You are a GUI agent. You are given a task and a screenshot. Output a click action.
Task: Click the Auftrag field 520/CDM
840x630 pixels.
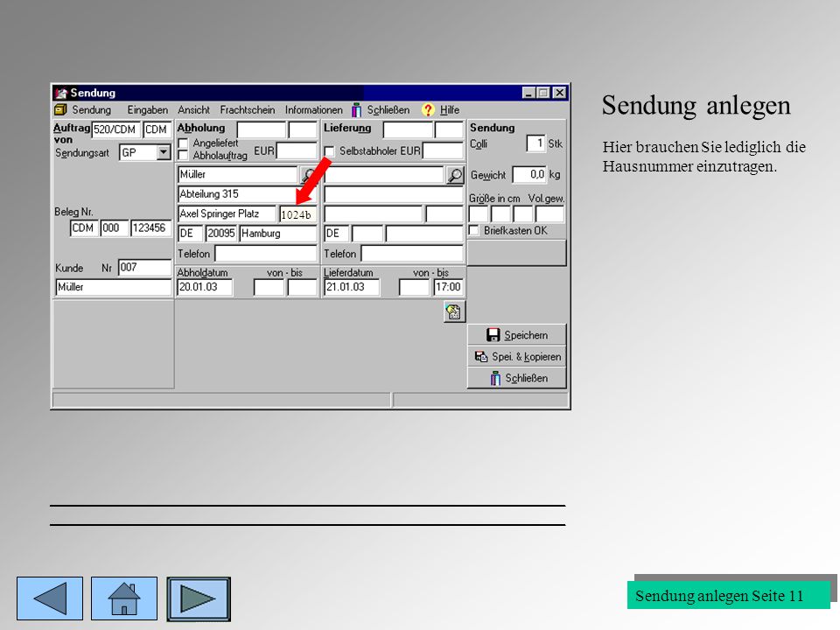click(x=116, y=129)
